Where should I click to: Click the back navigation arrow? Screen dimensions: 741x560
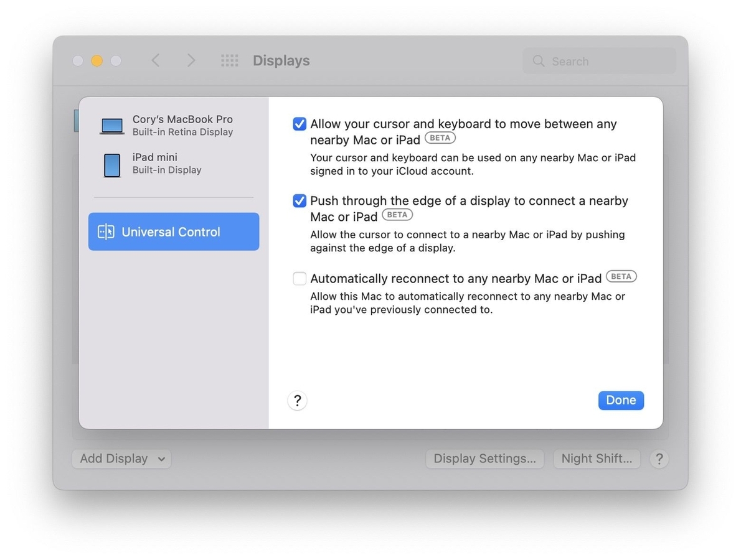click(156, 60)
